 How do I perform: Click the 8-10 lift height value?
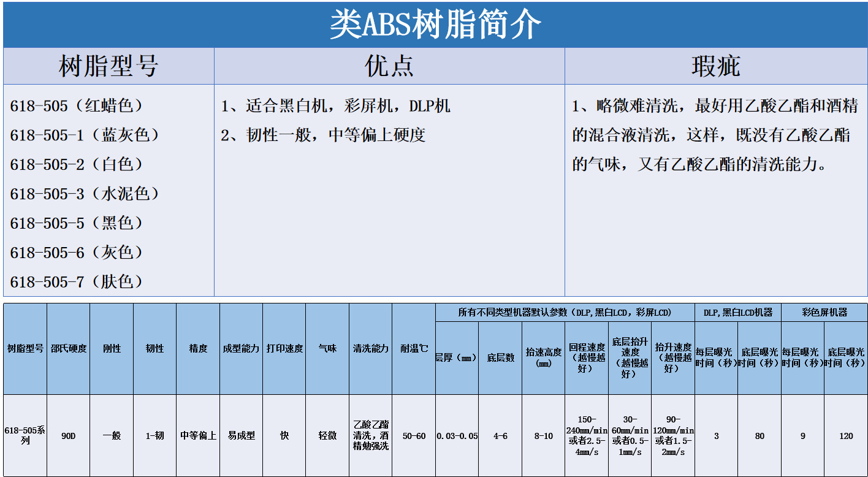[x=543, y=436]
